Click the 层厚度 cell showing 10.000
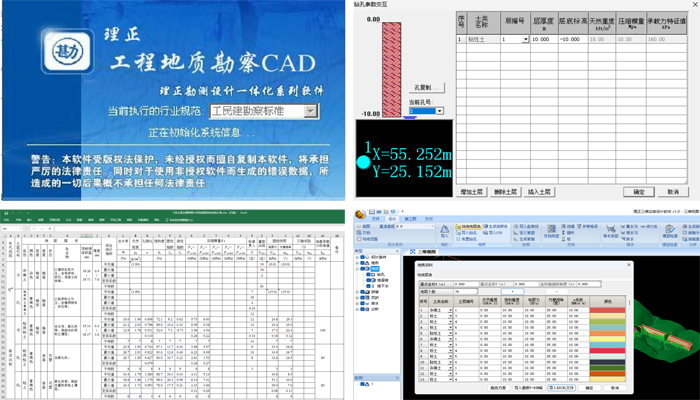The height and width of the screenshot is (400, 700). coord(543,39)
